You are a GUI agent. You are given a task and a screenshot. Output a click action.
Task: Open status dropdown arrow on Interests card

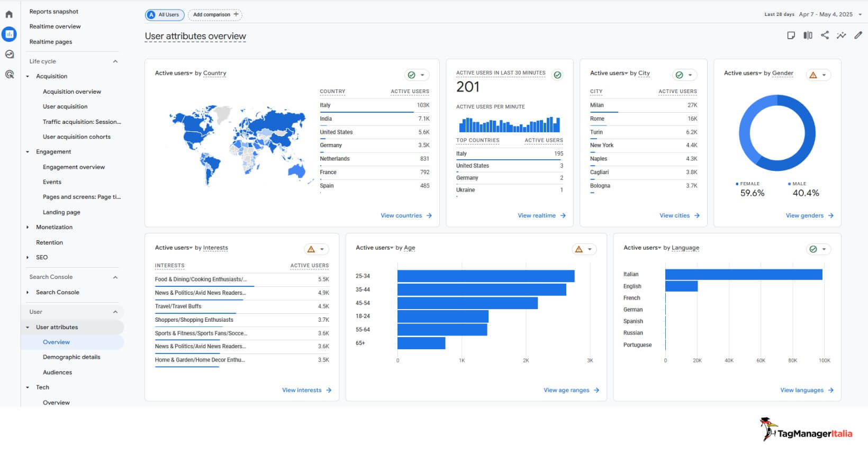(x=322, y=249)
